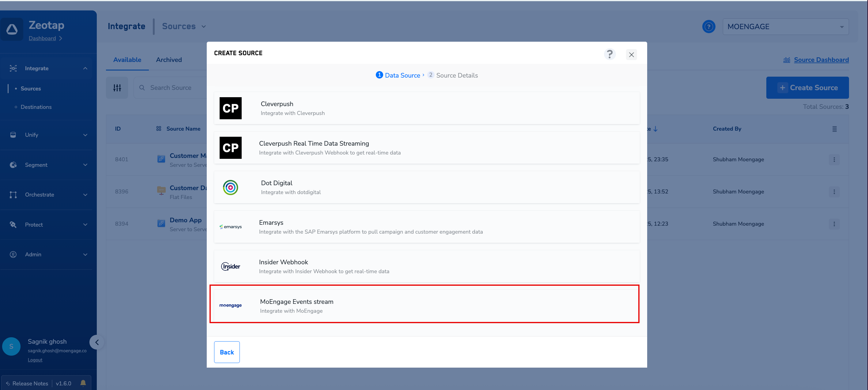Click the Admin user icon
The image size is (868, 390).
click(13, 255)
